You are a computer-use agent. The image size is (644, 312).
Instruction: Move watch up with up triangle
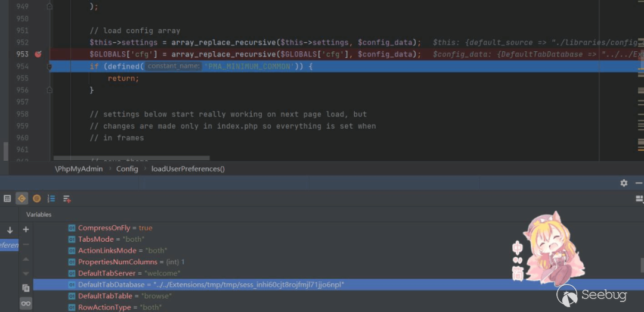pyautogui.click(x=26, y=259)
